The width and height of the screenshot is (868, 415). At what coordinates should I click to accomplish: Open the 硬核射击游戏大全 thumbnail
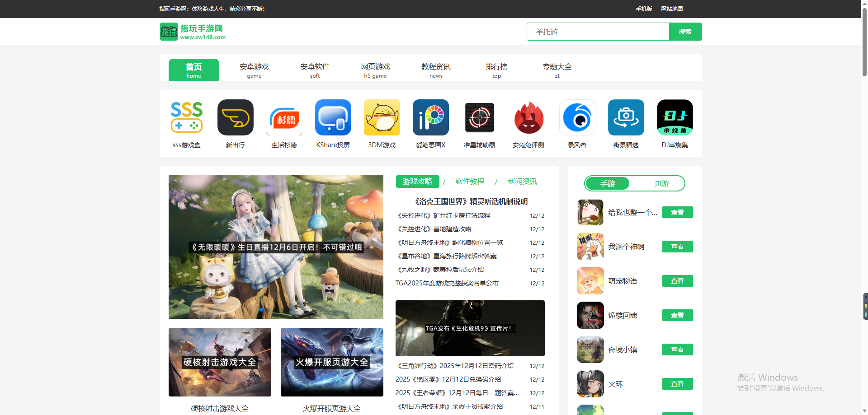click(x=220, y=362)
